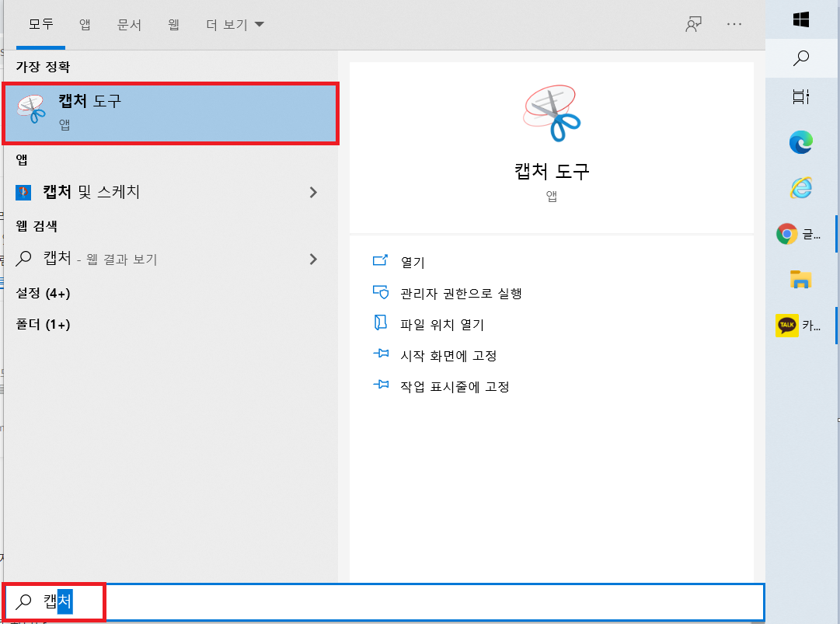The width and height of the screenshot is (840, 624).
Task: Select 관리자 권한으로 실행
Action: click(x=462, y=294)
